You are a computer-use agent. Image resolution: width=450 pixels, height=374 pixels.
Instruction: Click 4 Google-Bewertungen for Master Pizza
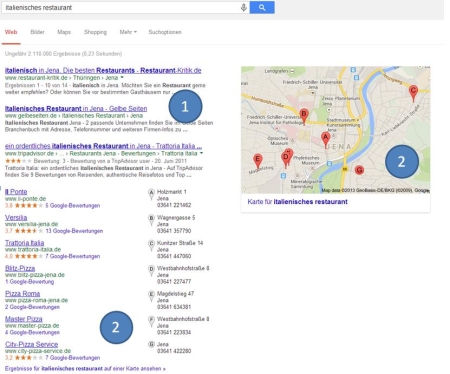(x=32, y=332)
